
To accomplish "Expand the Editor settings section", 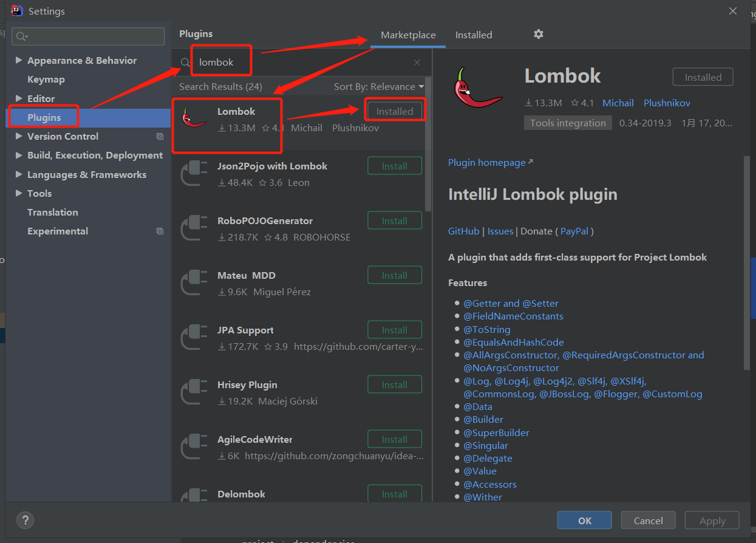I will (x=19, y=98).
